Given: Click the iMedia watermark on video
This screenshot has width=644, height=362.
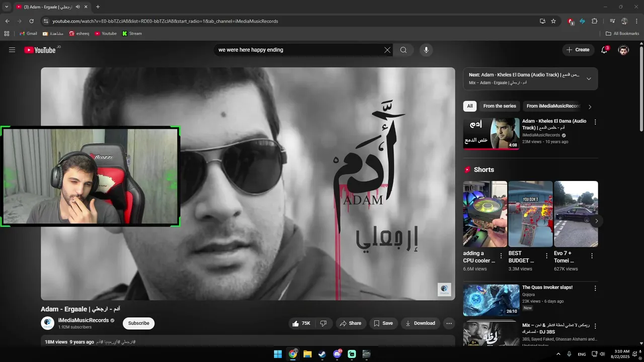Looking at the screenshot, I should (x=444, y=289).
